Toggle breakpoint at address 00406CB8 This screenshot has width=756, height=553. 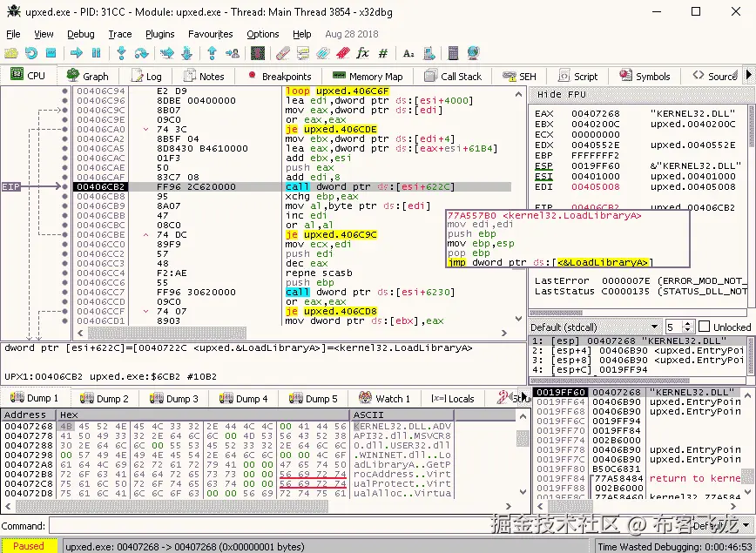pyautogui.click(x=64, y=197)
